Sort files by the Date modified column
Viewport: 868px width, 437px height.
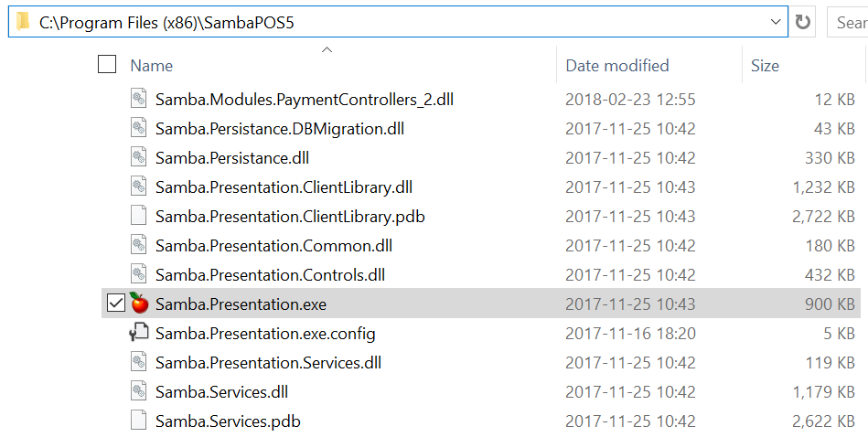616,65
